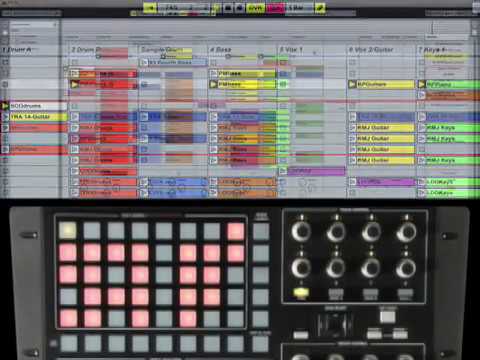This screenshot has width=480, height=360.
Task: Click the lit yellow pad on the controller grid
Action: [x=68, y=230]
